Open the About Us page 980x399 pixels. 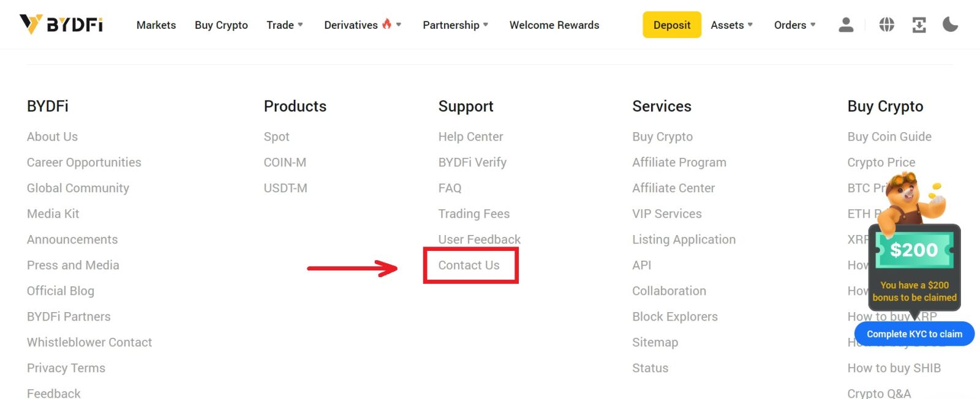pos(52,136)
